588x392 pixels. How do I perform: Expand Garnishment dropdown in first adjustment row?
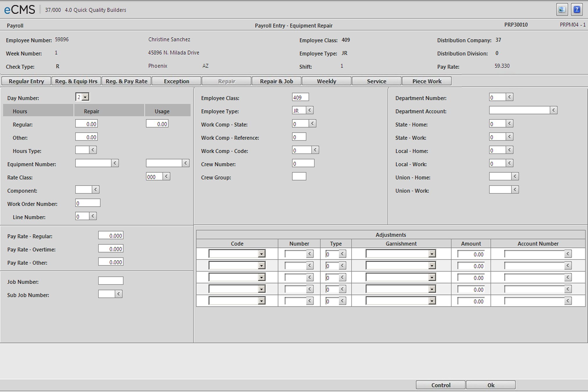click(432, 254)
